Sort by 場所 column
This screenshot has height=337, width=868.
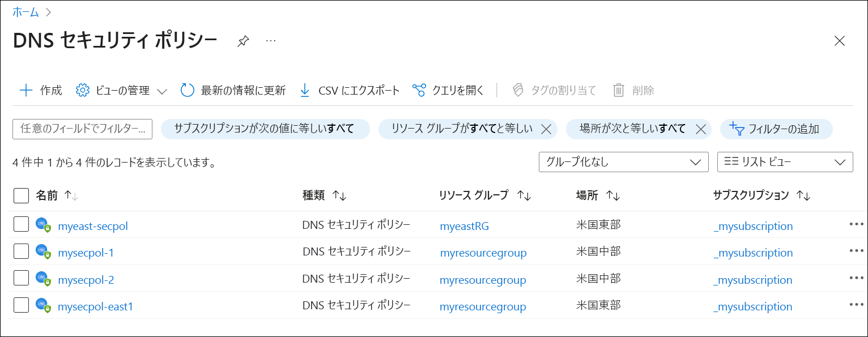(x=598, y=195)
